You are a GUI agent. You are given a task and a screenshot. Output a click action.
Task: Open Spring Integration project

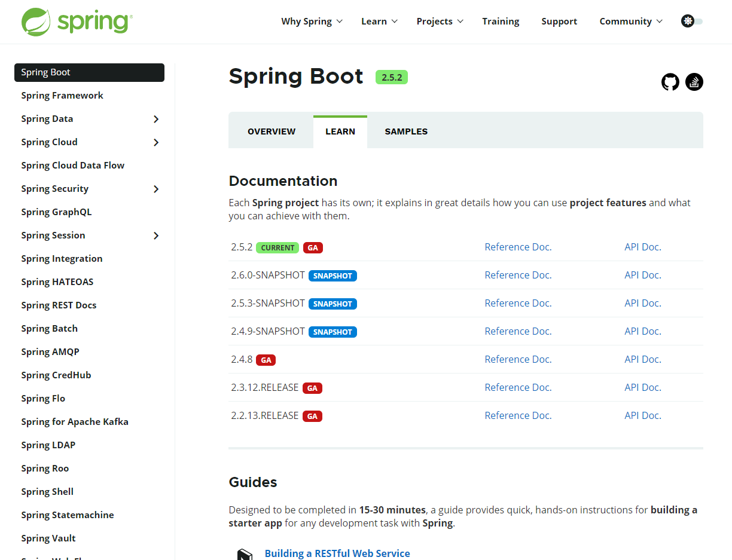(x=62, y=259)
